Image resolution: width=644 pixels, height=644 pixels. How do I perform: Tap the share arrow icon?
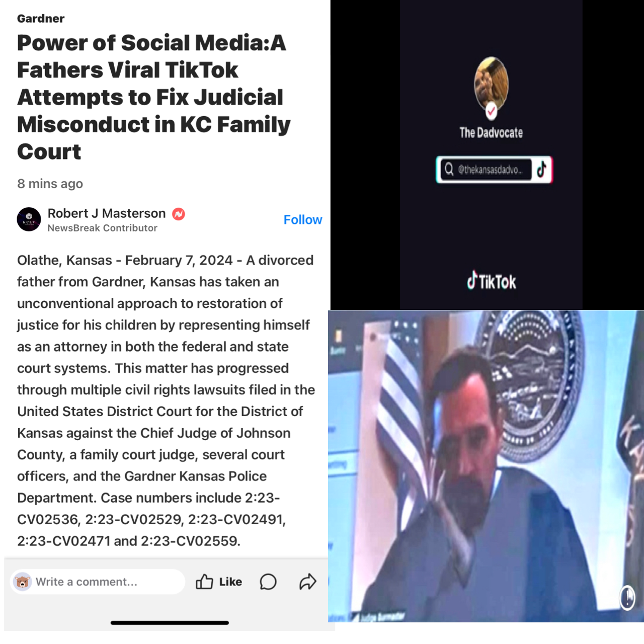tap(307, 582)
